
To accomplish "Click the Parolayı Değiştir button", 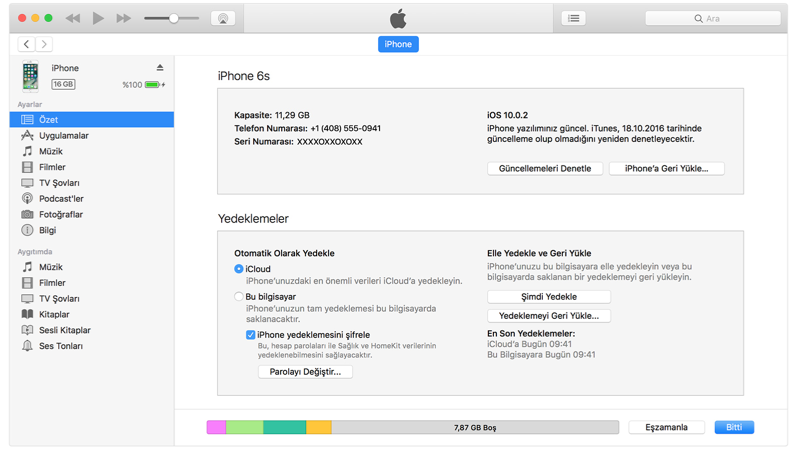I will pos(305,372).
